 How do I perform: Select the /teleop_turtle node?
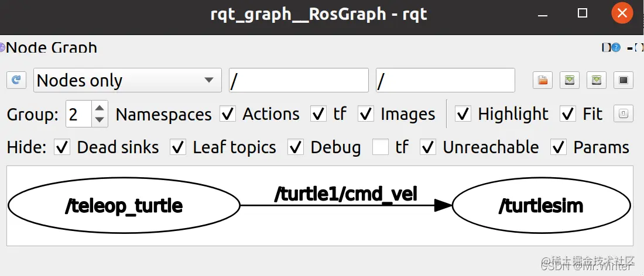[x=124, y=205]
